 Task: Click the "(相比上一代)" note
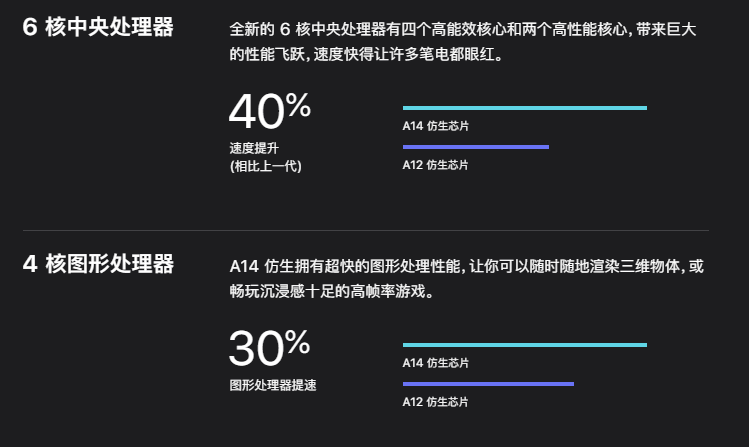pyautogui.click(x=265, y=165)
